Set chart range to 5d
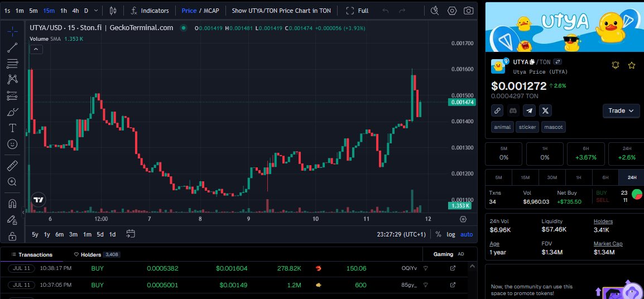The image size is (644, 299). [100, 234]
